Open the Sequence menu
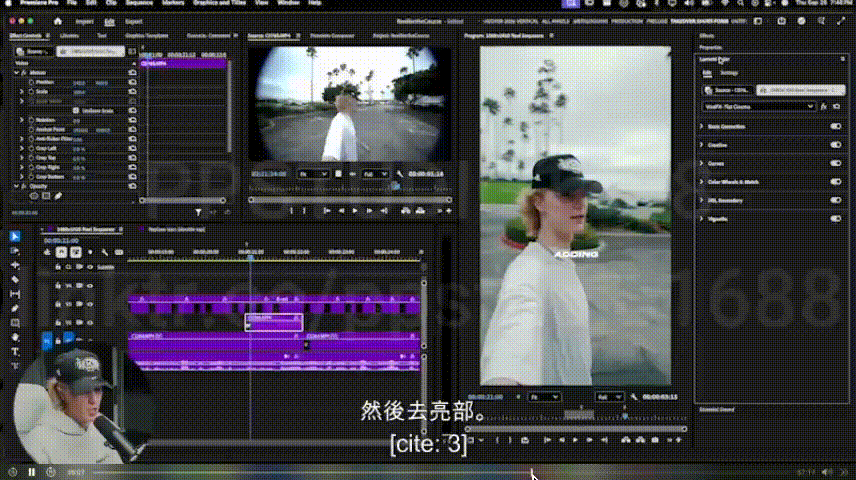This screenshot has height=480, width=856. [139, 3]
